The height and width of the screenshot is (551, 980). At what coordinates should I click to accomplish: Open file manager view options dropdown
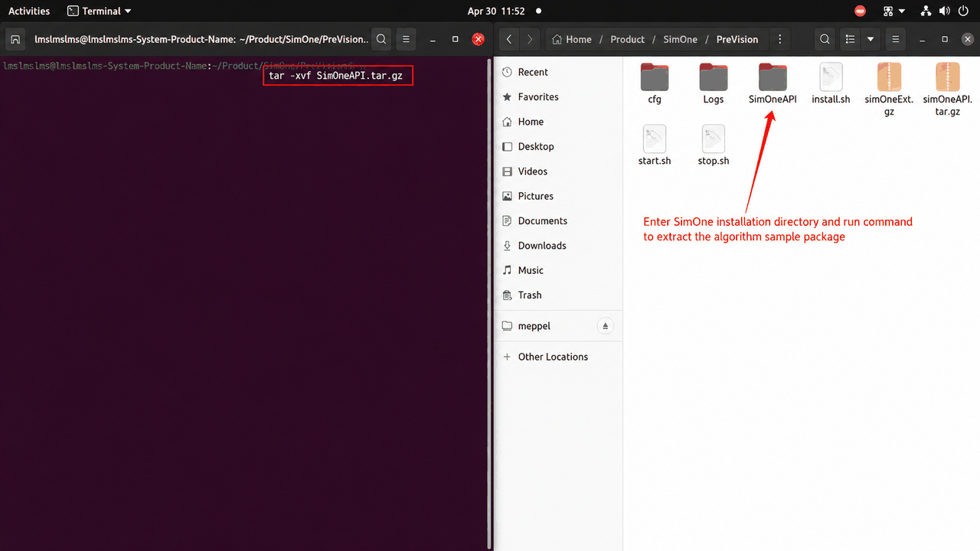[871, 39]
